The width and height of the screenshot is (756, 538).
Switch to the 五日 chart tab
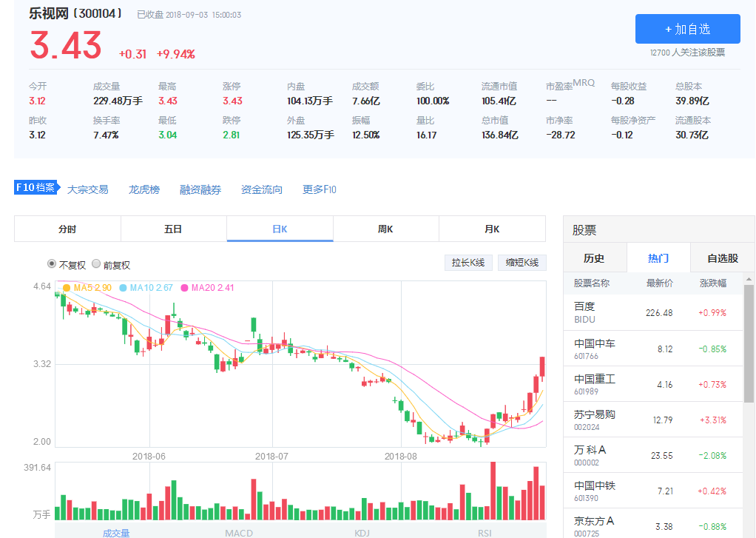point(174,229)
